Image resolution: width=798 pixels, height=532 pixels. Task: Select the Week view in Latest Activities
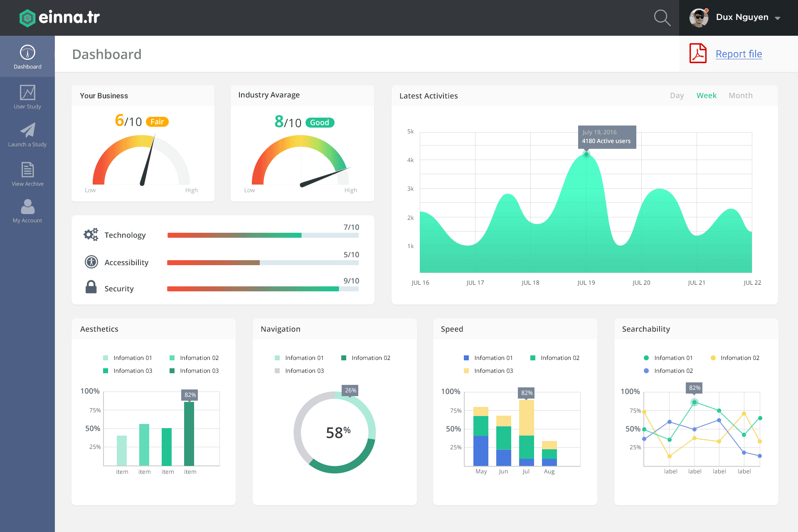point(706,95)
